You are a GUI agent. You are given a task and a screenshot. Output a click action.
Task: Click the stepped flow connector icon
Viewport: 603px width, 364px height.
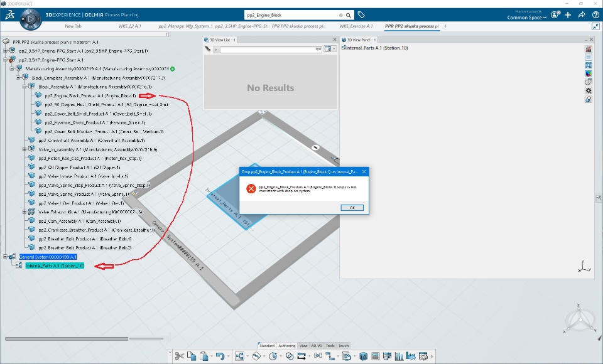click(330, 356)
